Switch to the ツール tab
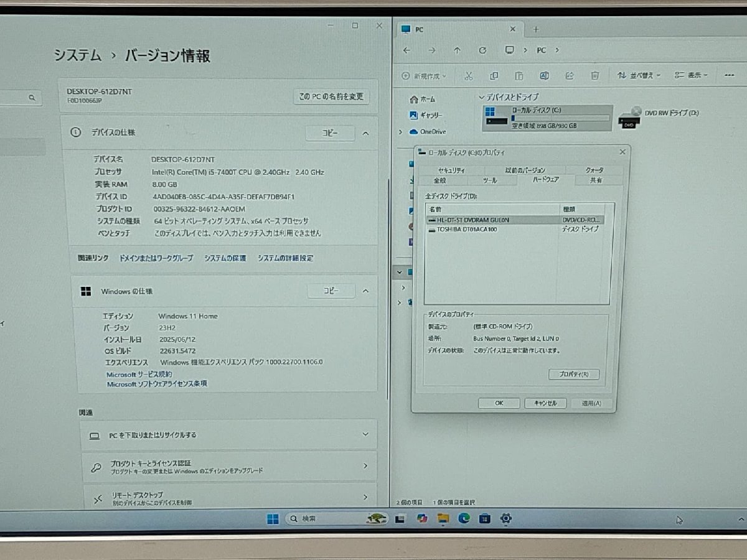 pyautogui.click(x=490, y=180)
